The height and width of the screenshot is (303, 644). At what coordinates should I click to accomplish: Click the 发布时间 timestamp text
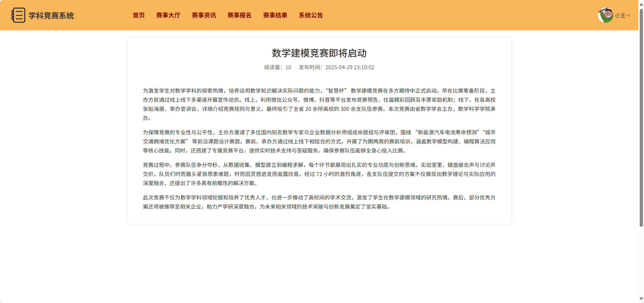pyautogui.click(x=336, y=67)
